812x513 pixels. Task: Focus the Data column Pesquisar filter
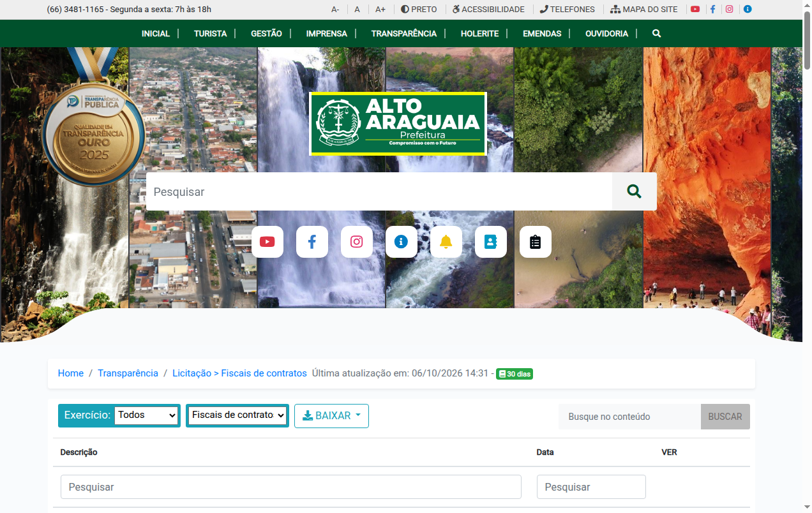tap(591, 487)
